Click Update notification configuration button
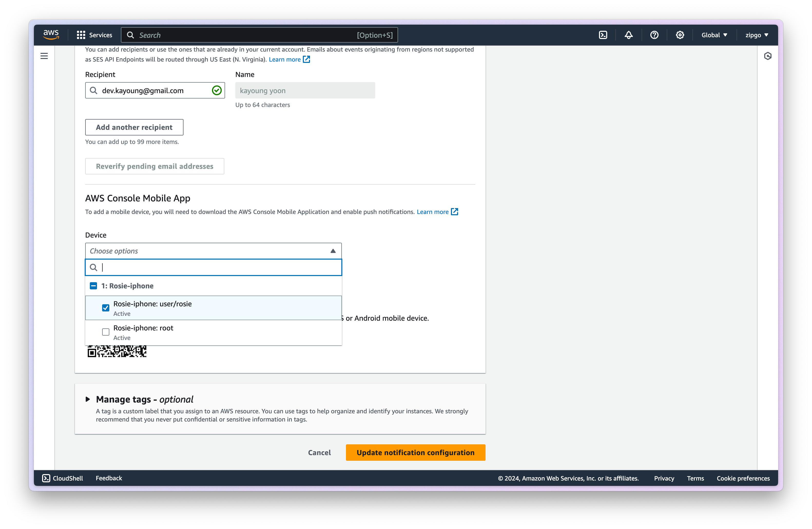The image size is (812, 529). tap(415, 453)
